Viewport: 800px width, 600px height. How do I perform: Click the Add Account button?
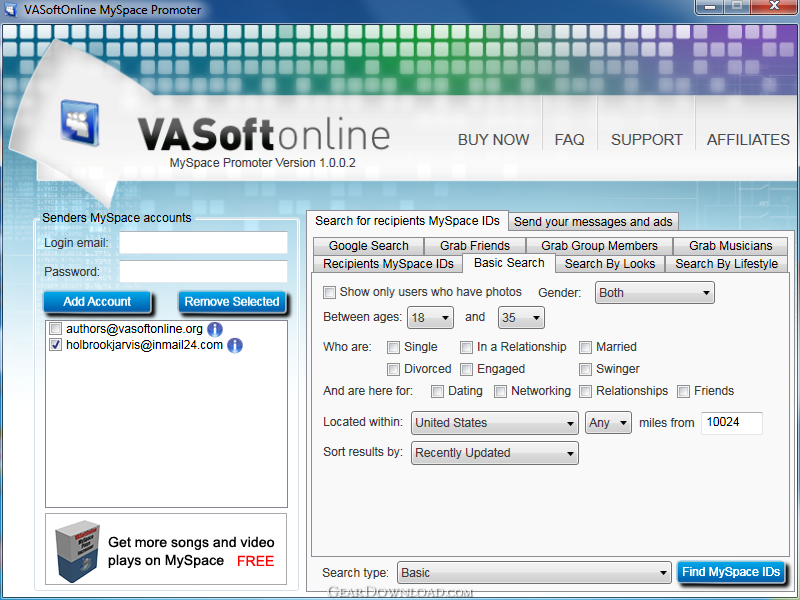point(97,302)
